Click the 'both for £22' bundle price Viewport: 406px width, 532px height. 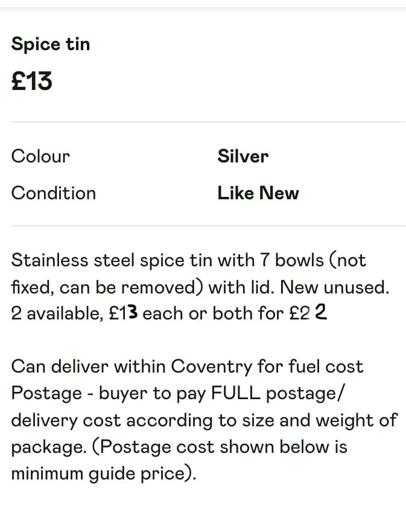click(270, 313)
